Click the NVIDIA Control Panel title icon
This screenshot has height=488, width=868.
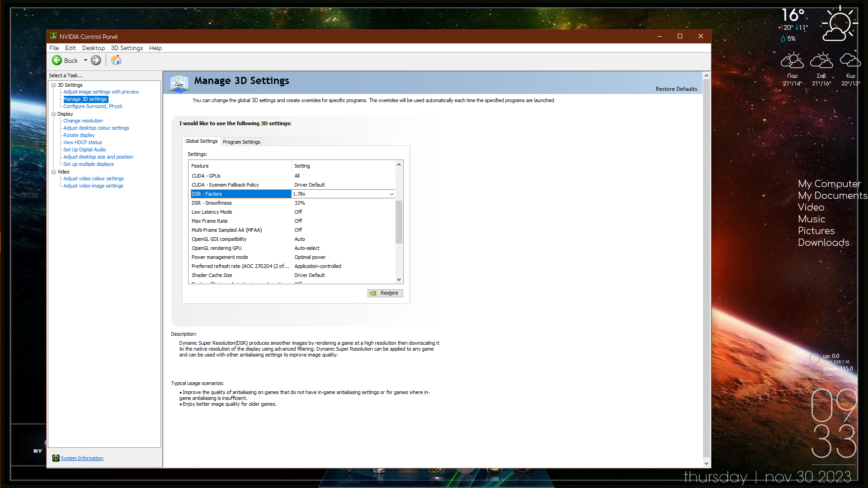53,36
